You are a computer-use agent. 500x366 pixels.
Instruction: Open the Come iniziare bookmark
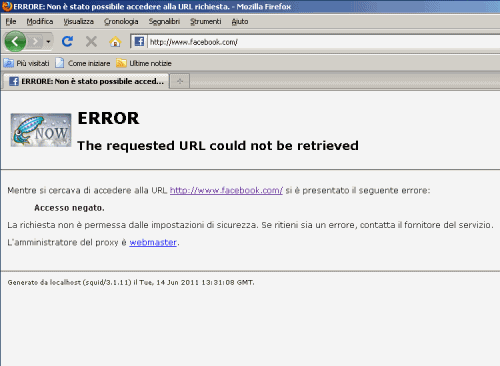point(83,63)
